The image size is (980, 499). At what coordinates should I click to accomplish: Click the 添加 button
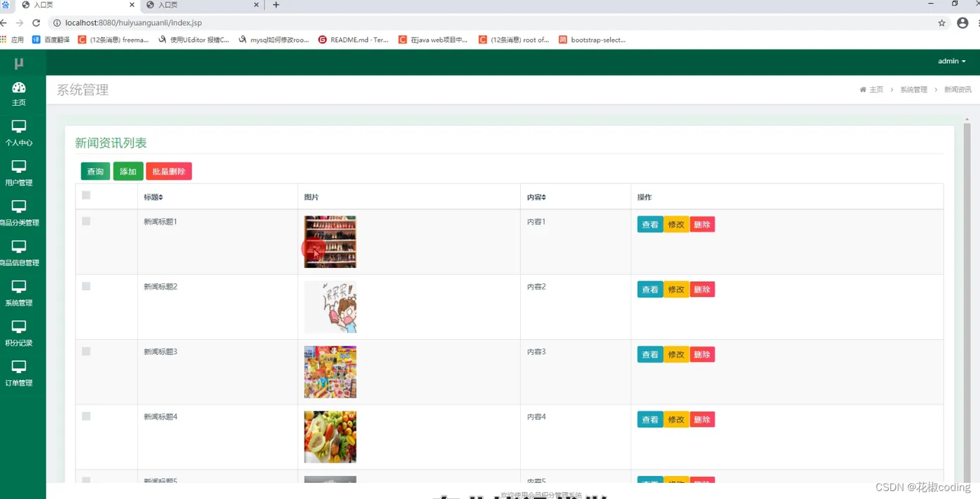point(128,171)
